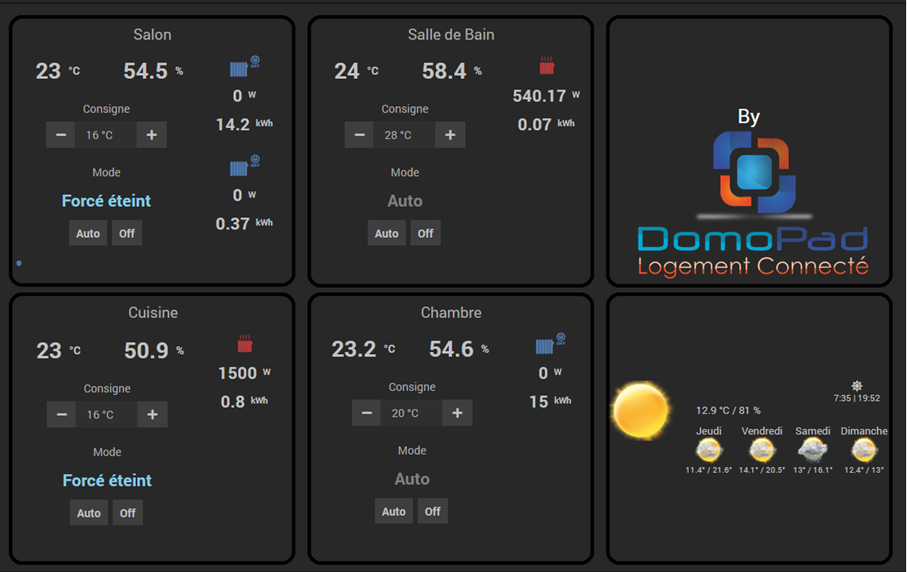
Task: Lower the Chambre consigne with minus button
Action: click(366, 412)
